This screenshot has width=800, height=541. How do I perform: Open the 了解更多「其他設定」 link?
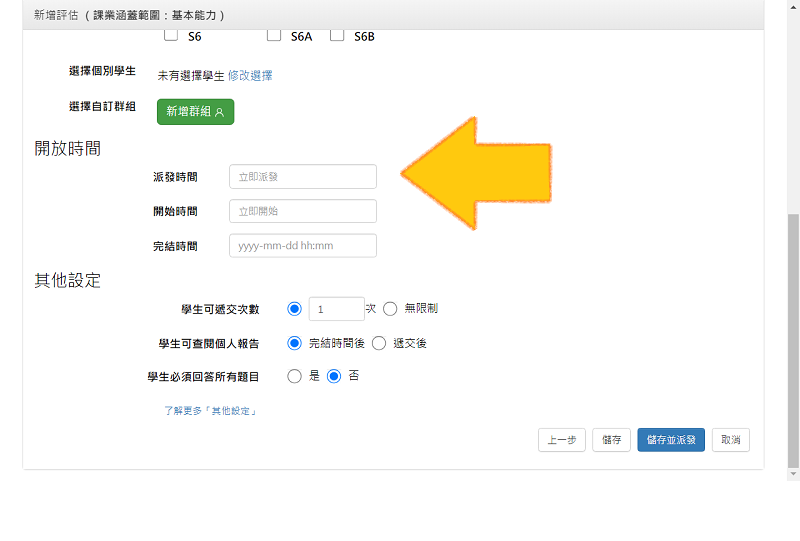211,411
